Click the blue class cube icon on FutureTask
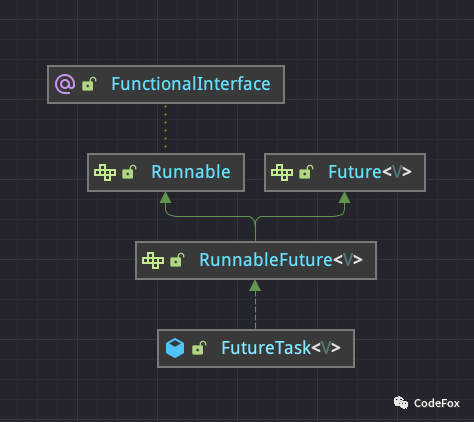Screen dimensions: 474x422 click(175, 348)
